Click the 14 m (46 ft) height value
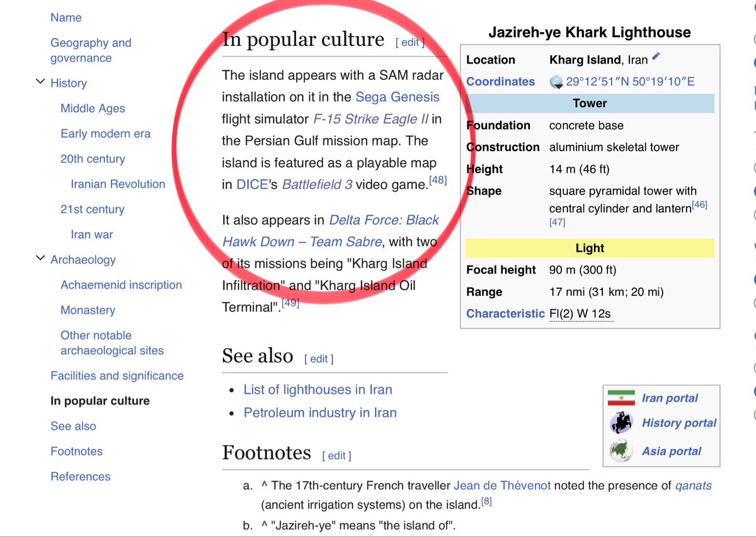 (x=580, y=169)
